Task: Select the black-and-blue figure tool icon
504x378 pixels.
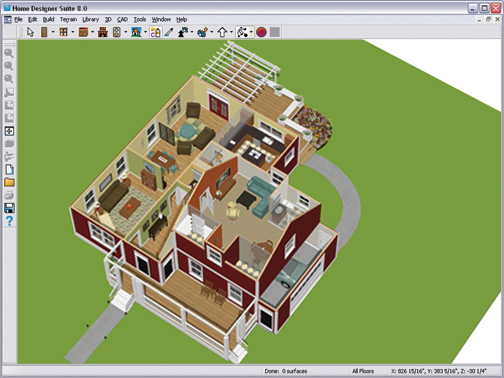Action: [183, 32]
